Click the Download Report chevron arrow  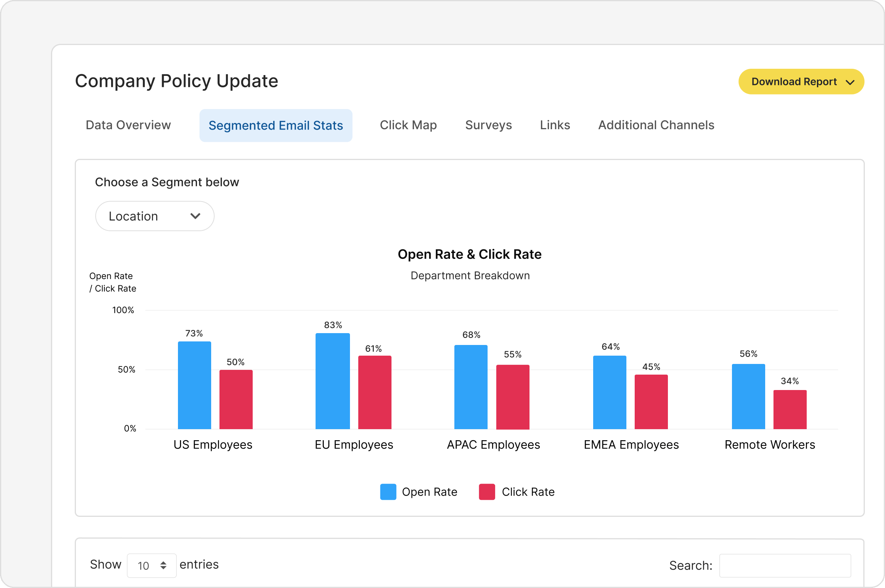coord(850,82)
